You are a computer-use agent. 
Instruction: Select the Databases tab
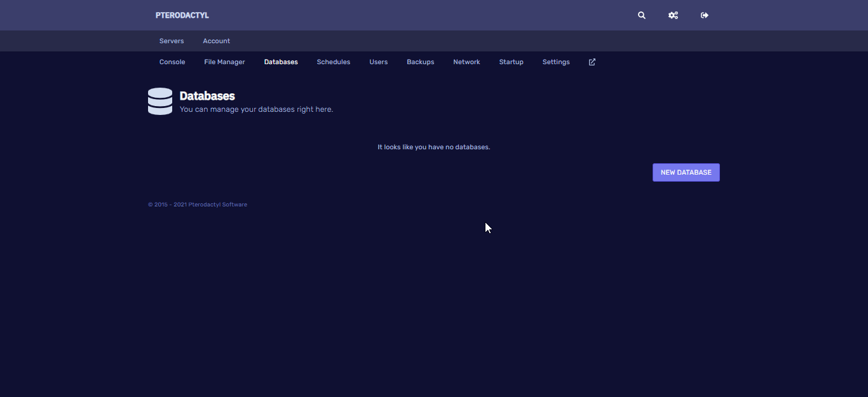(281, 62)
